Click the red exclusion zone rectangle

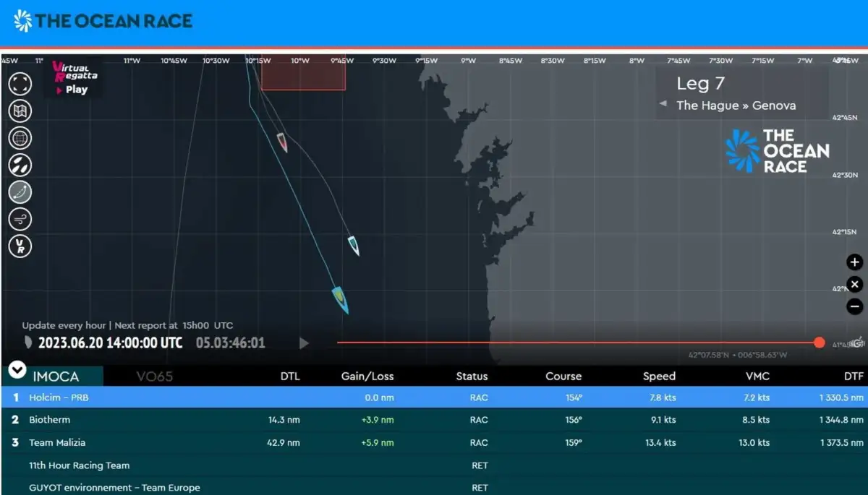coord(303,73)
